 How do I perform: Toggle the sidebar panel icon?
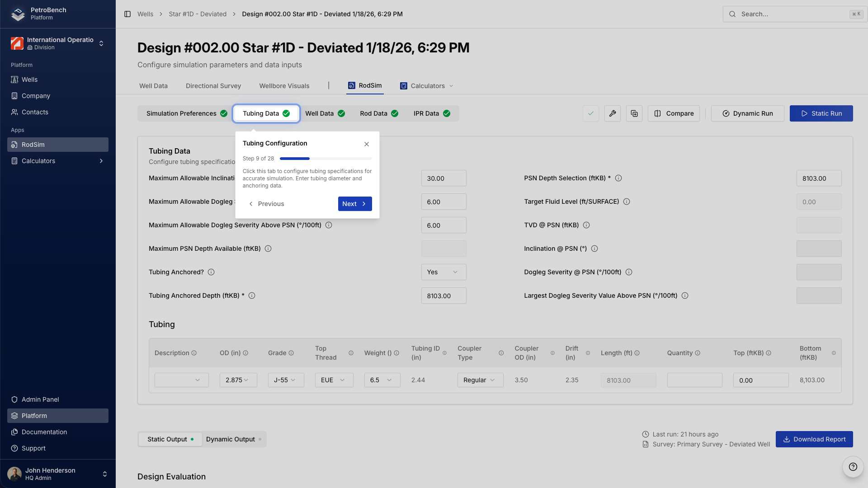point(127,14)
